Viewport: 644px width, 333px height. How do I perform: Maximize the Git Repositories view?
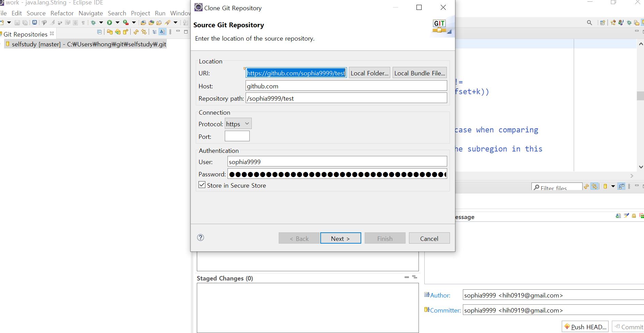tap(186, 32)
